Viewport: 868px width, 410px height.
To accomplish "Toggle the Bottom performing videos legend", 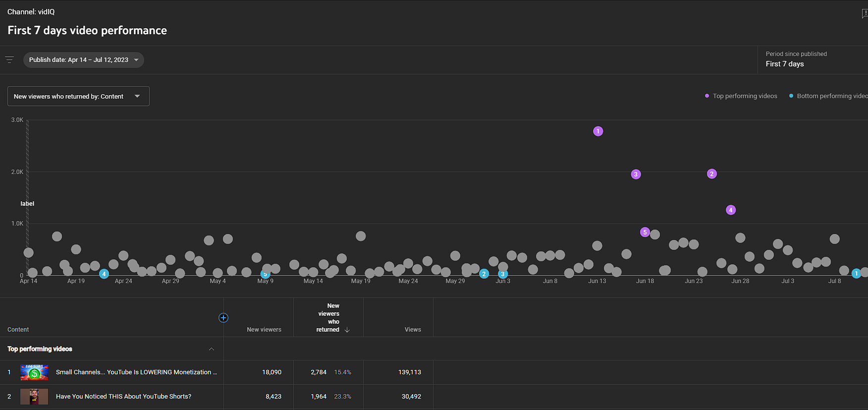I will 828,96.
